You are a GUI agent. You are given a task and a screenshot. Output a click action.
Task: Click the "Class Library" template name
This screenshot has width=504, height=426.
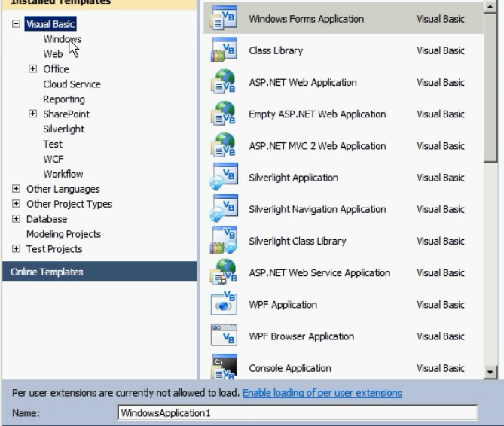(x=276, y=50)
